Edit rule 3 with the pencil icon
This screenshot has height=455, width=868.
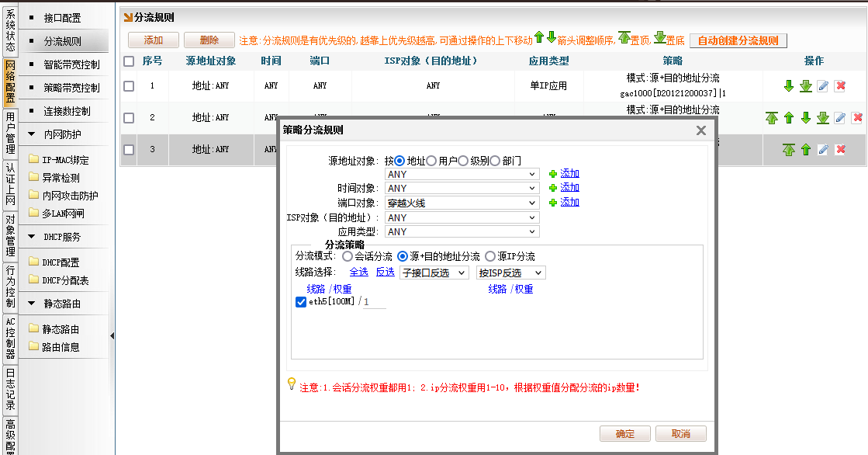pos(822,149)
